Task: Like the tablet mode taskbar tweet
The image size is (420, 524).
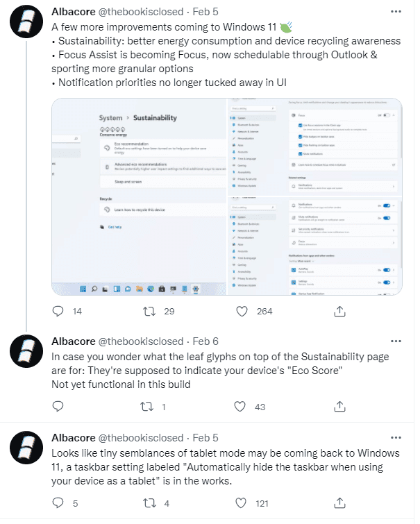Action: 241,503
